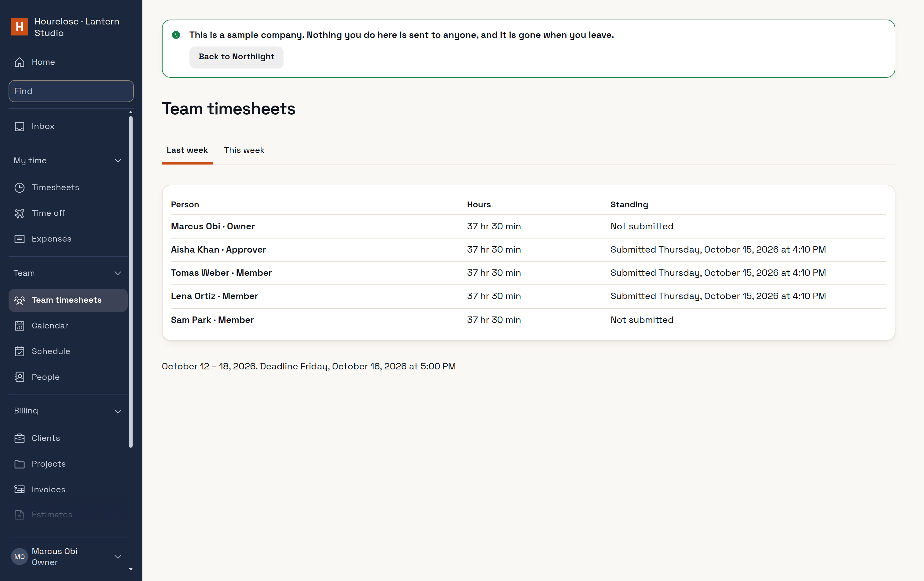Collapse the My time section
924x581 pixels.
tap(68, 161)
